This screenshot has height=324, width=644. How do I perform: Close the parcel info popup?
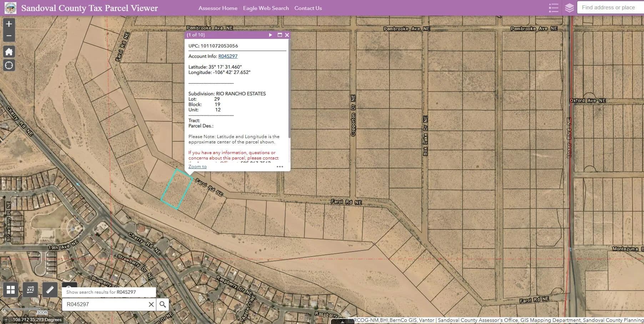287,35
